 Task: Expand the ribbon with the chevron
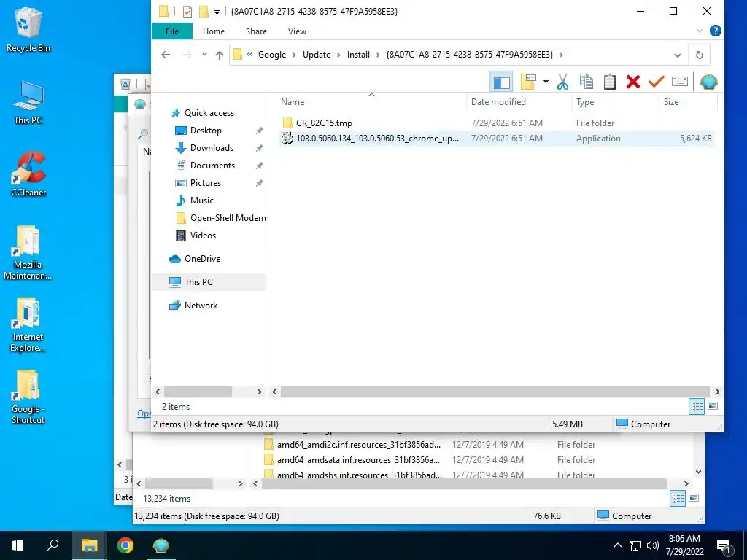click(x=700, y=31)
